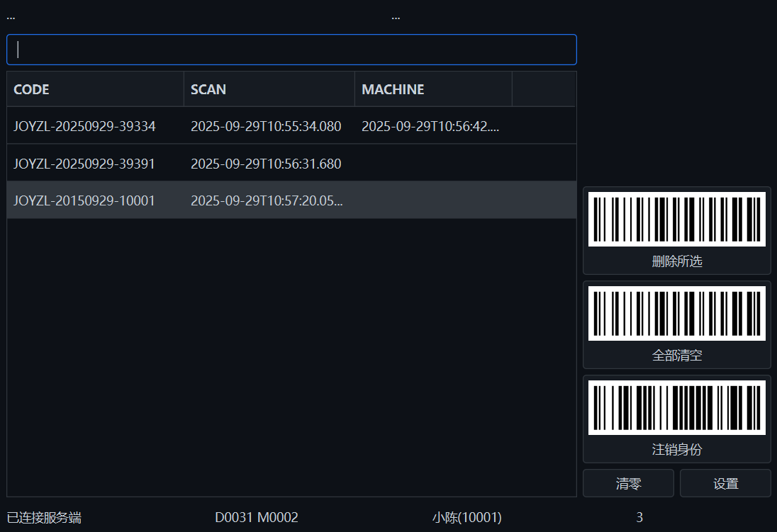Focus the barcode scan input field
Image resolution: width=777 pixels, height=532 pixels.
point(291,50)
